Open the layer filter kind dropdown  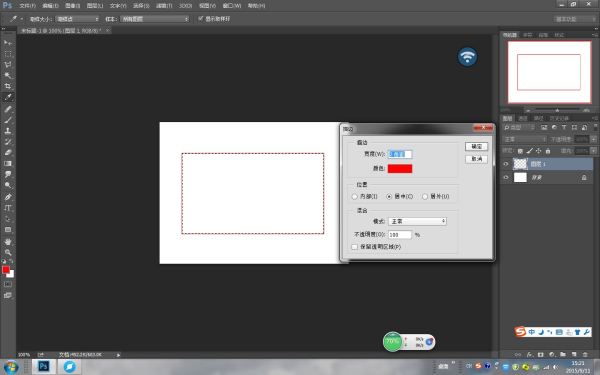518,127
